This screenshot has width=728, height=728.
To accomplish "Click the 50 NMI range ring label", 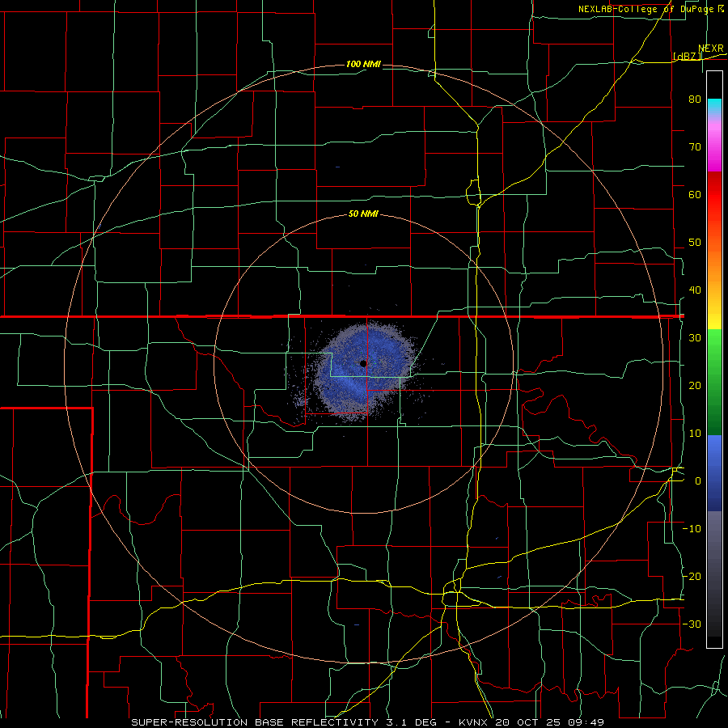I will (363, 214).
